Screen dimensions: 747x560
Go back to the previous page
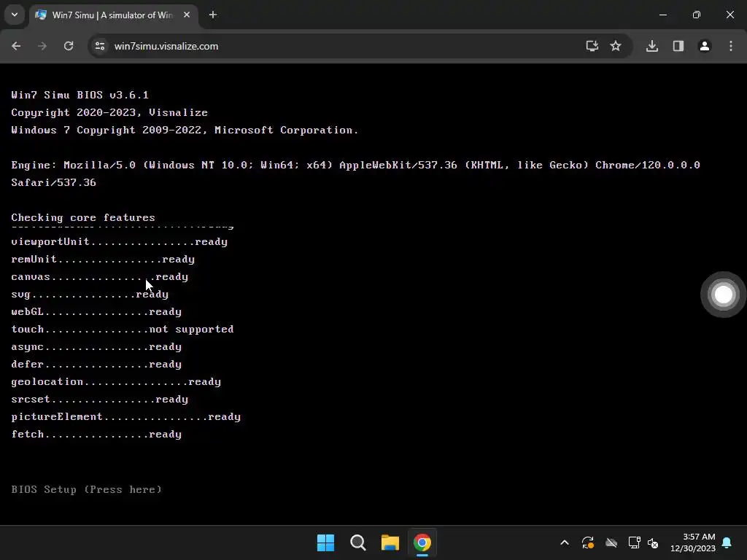(x=16, y=46)
